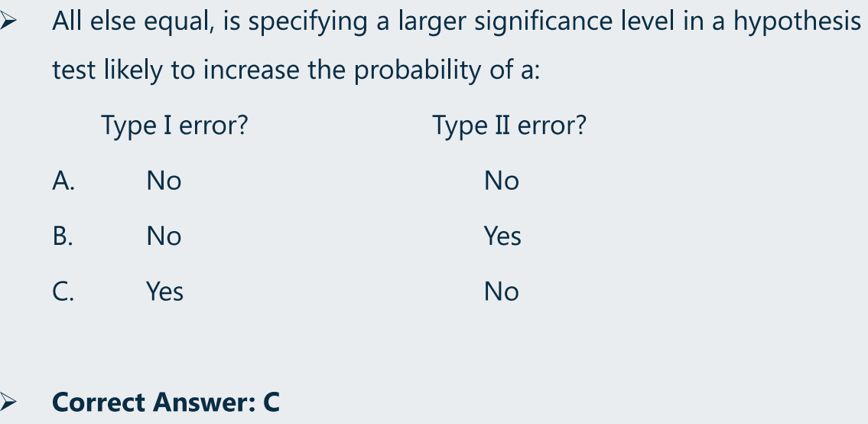Click option A's 'No' under Type I error
This screenshot has width=868, height=424.
(x=164, y=181)
